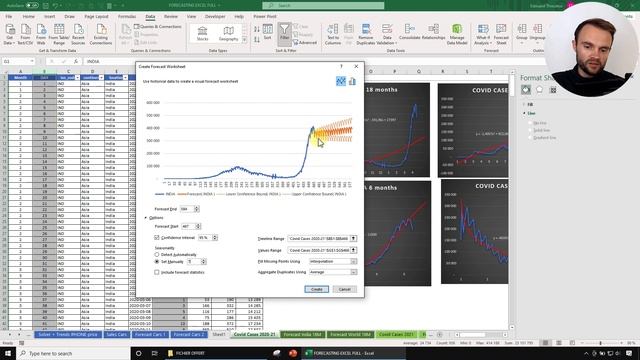
Task: Click the From Web import icon
Action: tap(41, 34)
